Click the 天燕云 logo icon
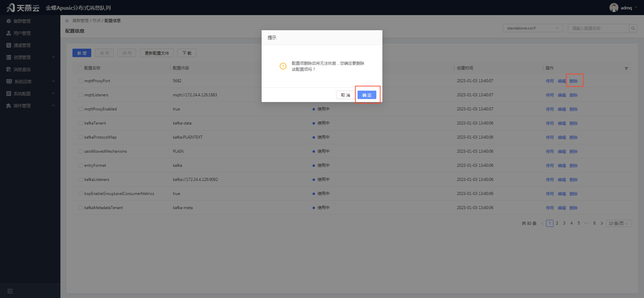The image size is (644, 298). tap(11, 7)
